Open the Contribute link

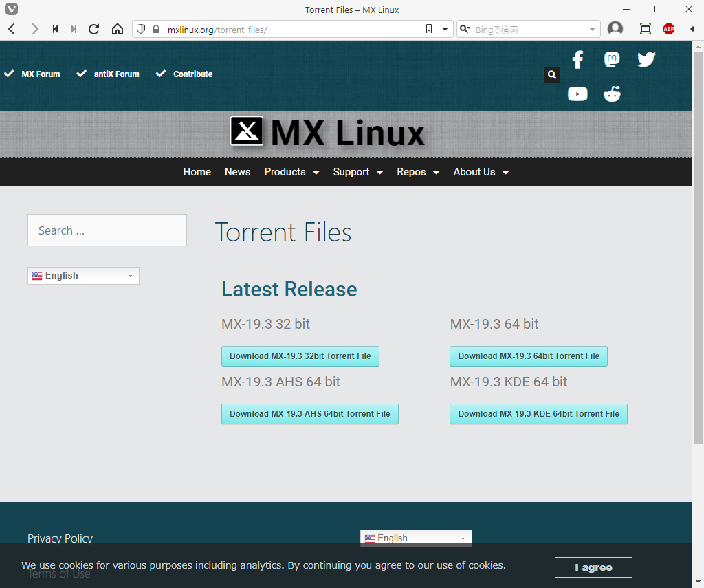click(193, 74)
